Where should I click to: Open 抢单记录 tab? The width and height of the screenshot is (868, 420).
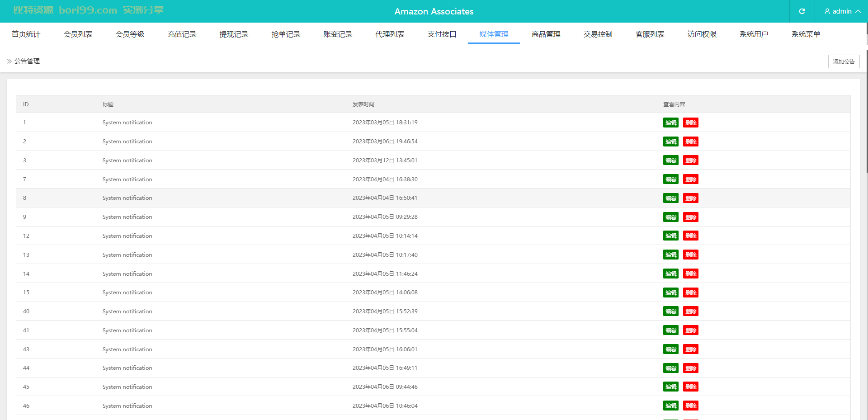pyautogui.click(x=286, y=34)
